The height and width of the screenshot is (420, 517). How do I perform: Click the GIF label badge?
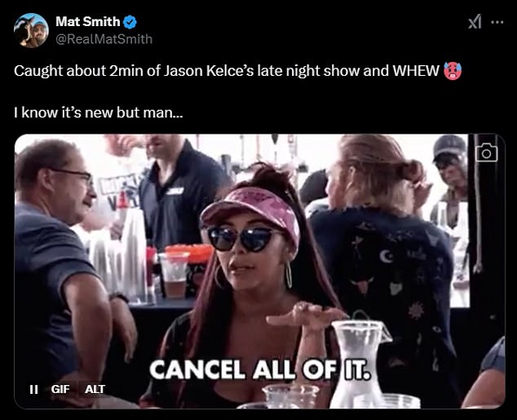pos(60,389)
